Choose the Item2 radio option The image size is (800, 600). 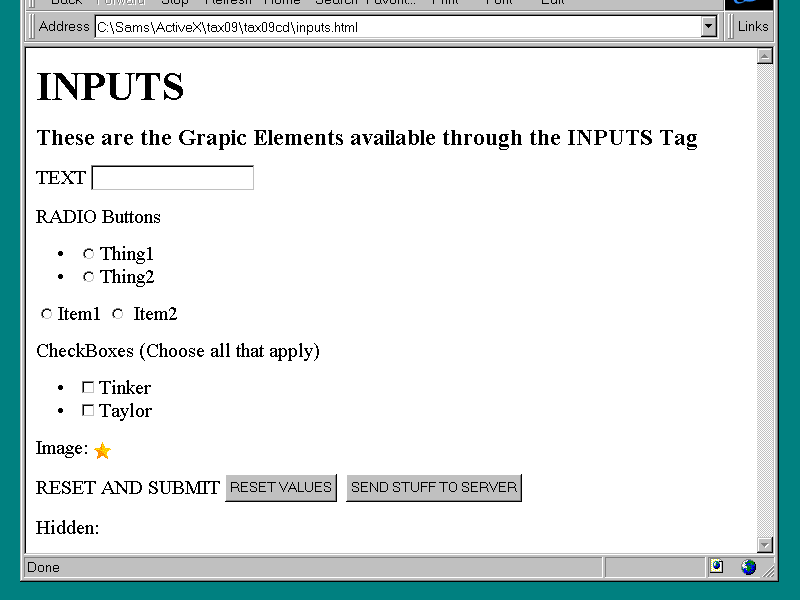tap(118, 314)
